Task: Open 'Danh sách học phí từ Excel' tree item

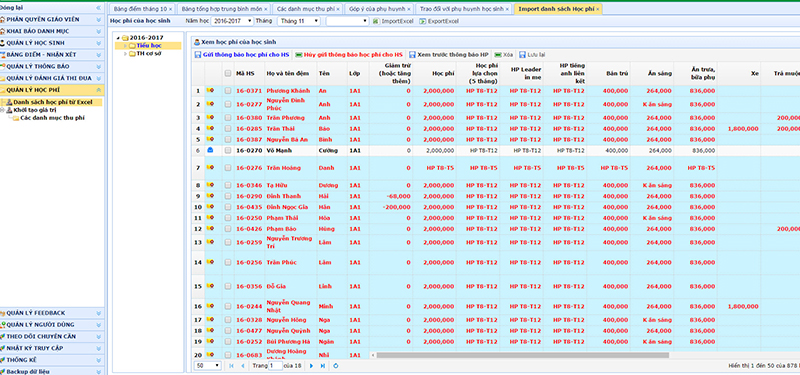Action: click(53, 103)
